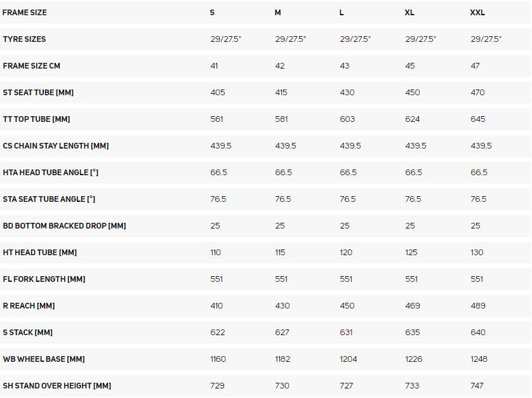Viewport: 532px width, 398px height.
Task: Click the HTA HEAD TUBE ANGLE row label
Action: tap(50, 173)
